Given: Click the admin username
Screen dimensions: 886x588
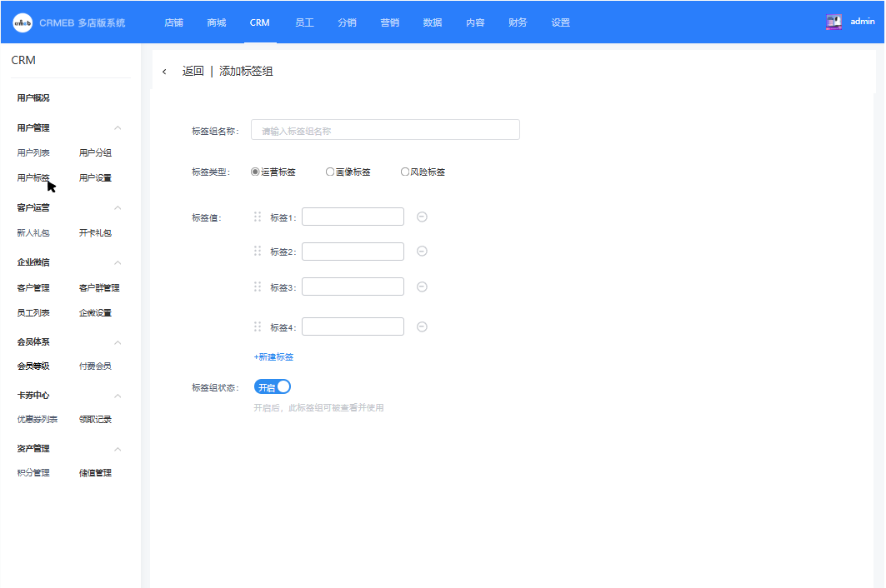Looking at the screenshot, I should 863,22.
